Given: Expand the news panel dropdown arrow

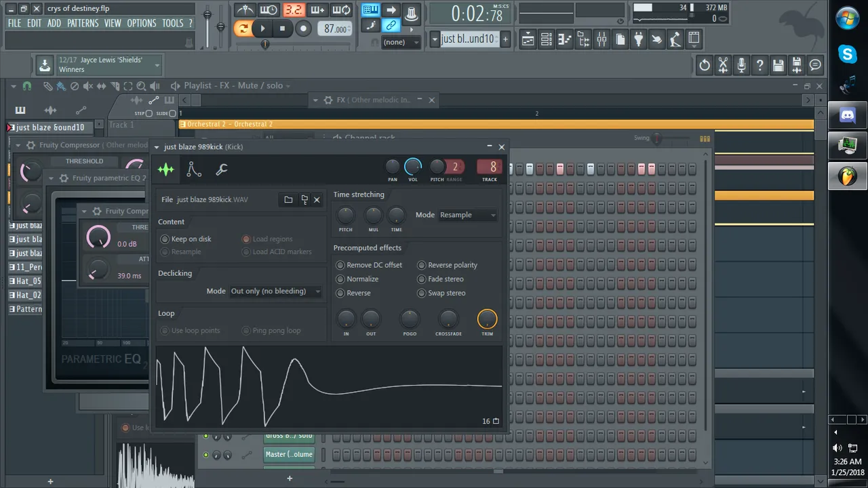Looking at the screenshot, I should click(x=157, y=65).
